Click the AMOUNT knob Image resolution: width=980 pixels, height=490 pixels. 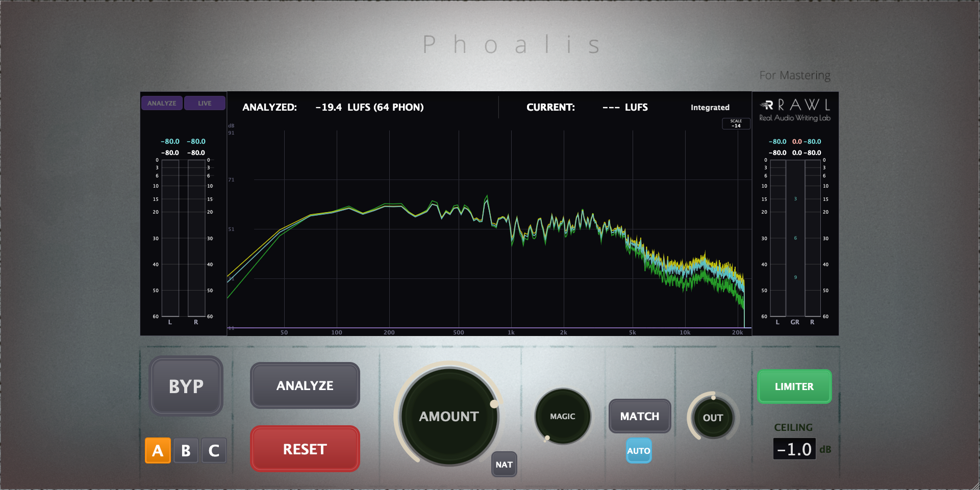[449, 417]
